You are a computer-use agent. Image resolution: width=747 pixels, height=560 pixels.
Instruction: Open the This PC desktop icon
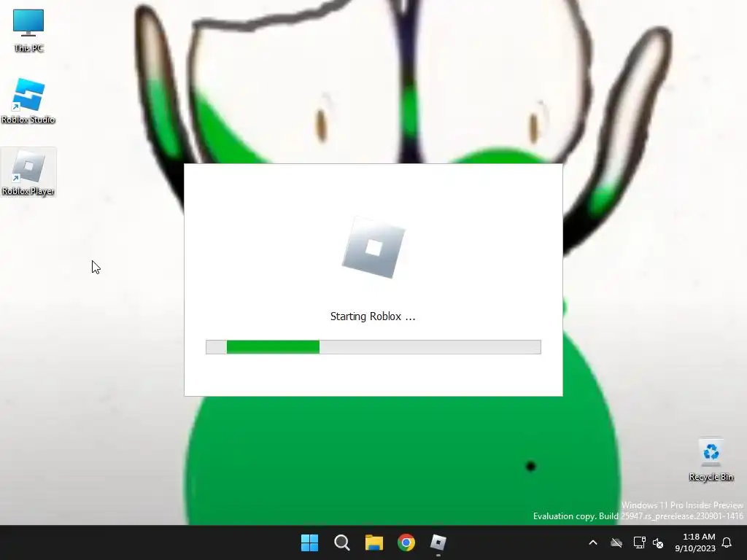28,31
